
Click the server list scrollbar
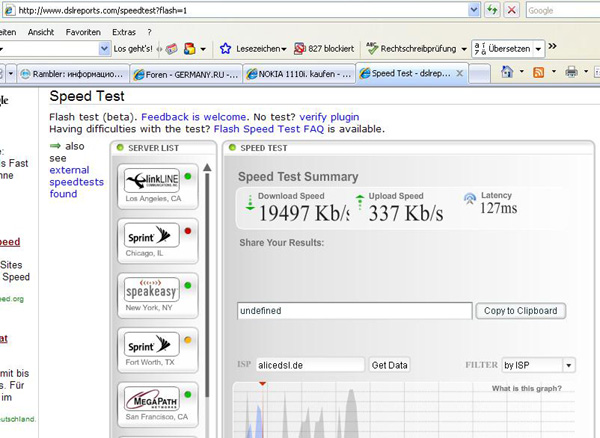(x=208, y=300)
